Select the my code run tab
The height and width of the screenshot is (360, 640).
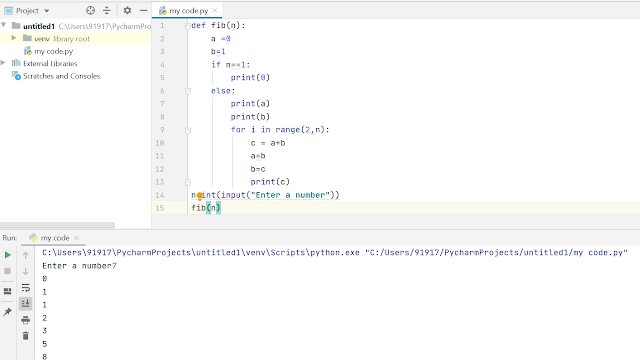point(55,238)
